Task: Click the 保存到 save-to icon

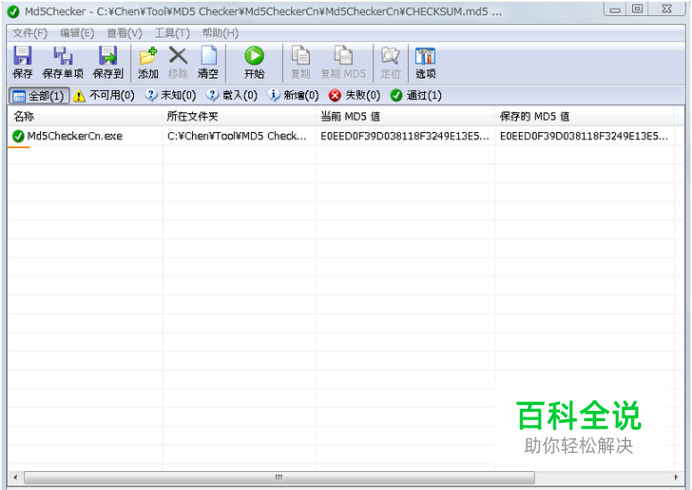Action: (x=108, y=56)
